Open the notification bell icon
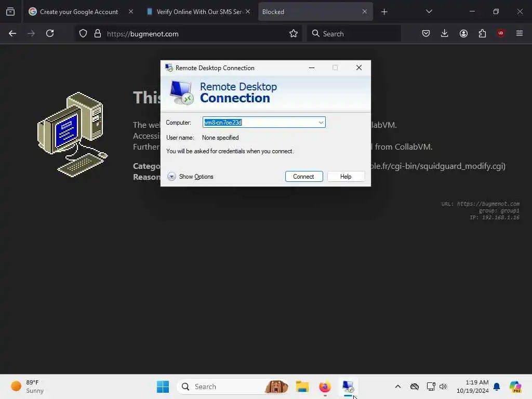Viewport: 532px width, 399px height. coord(497,387)
